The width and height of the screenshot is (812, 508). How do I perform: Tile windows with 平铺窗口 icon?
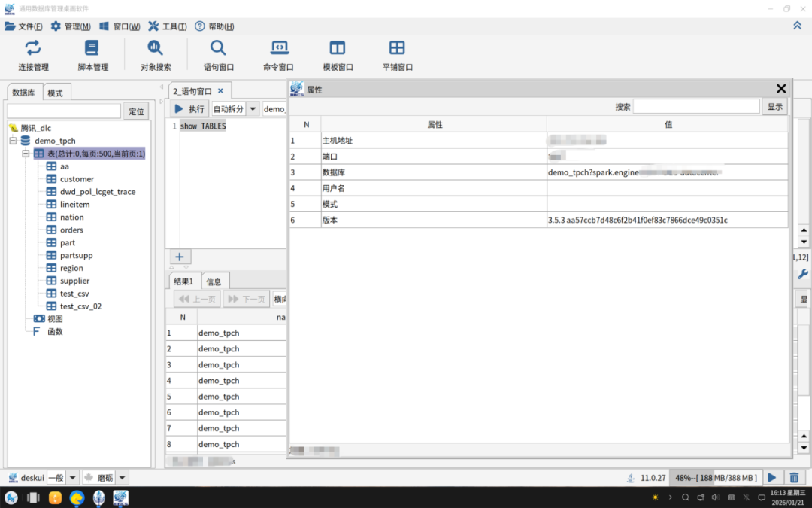397,56
